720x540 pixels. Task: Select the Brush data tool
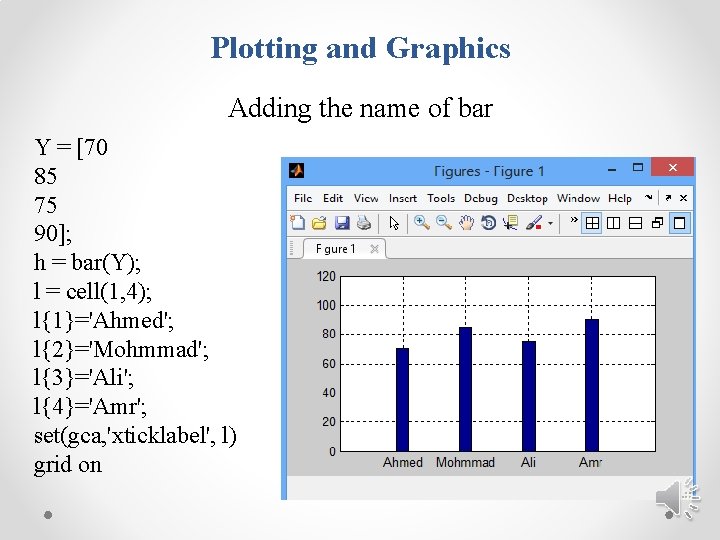coord(534,223)
